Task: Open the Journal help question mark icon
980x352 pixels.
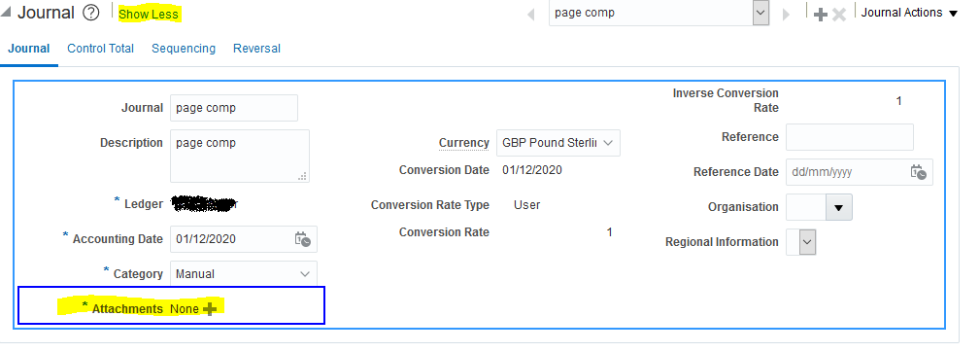Action: [91, 14]
